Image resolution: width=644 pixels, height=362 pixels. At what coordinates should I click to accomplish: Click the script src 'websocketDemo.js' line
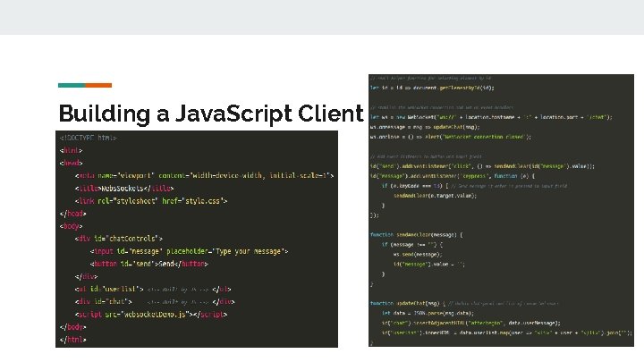click(x=151, y=315)
